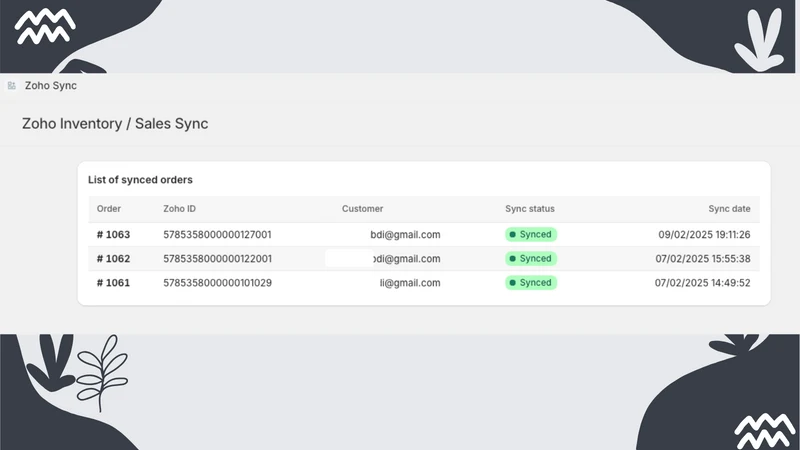Open order # 1063
The image size is (800, 450).
113,235
